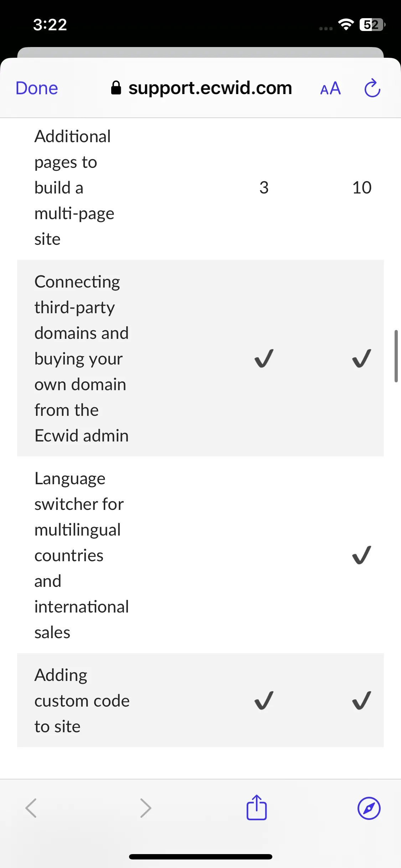
Task: Tap the Done button
Action: click(x=37, y=88)
